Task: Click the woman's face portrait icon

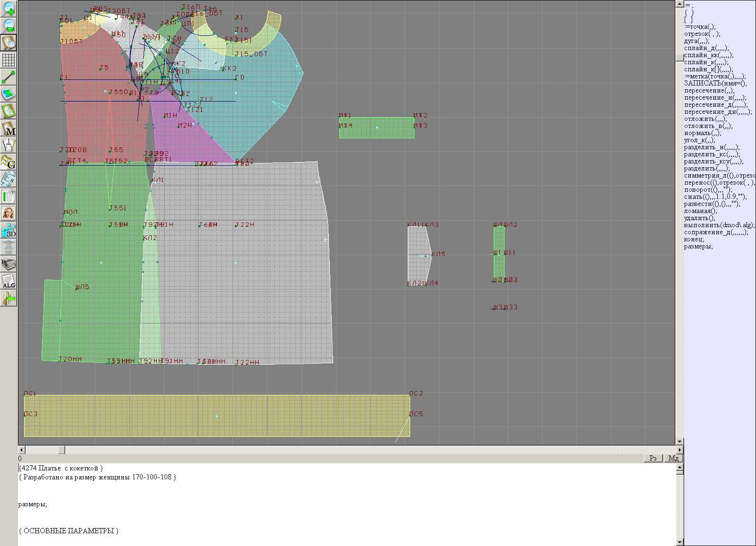Action: tap(9, 213)
